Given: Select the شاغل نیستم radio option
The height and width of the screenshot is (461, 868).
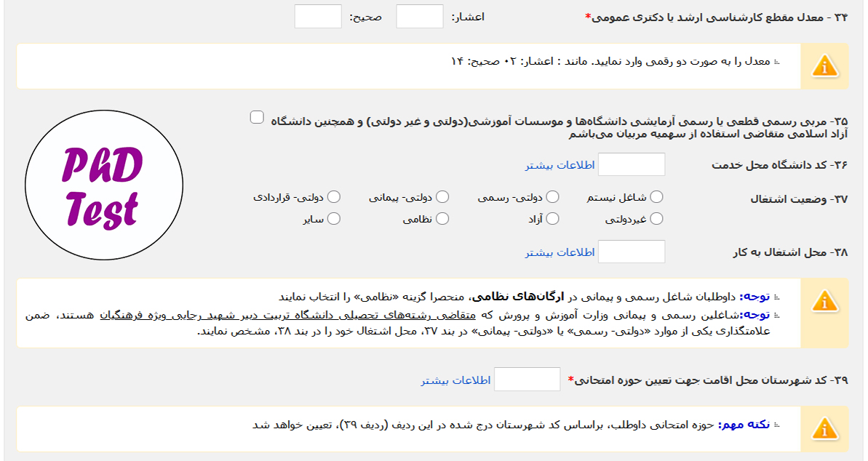Looking at the screenshot, I should (x=656, y=197).
